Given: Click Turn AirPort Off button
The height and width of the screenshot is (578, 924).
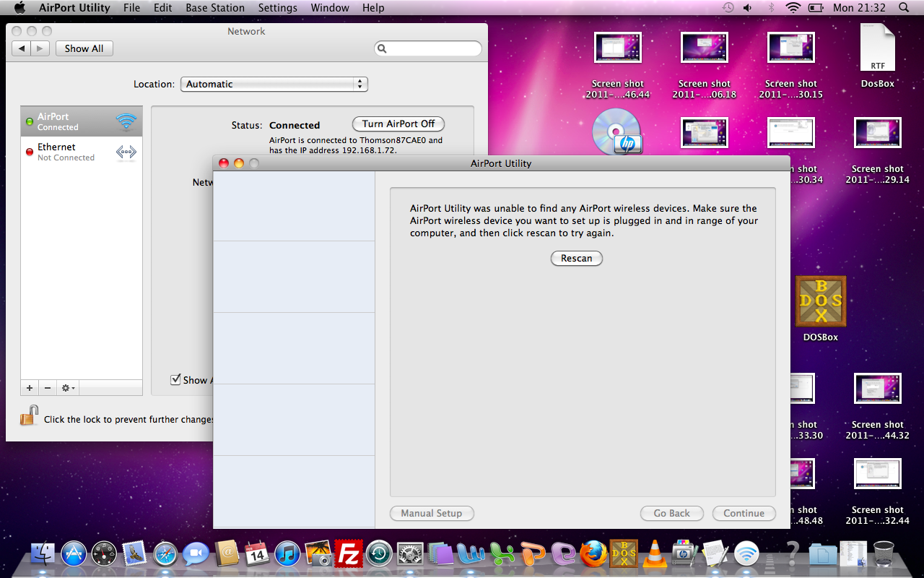Looking at the screenshot, I should (398, 124).
